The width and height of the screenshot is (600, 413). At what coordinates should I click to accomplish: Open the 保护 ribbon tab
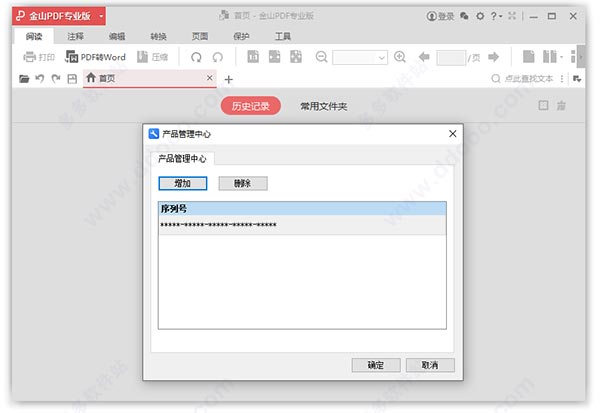click(x=241, y=36)
